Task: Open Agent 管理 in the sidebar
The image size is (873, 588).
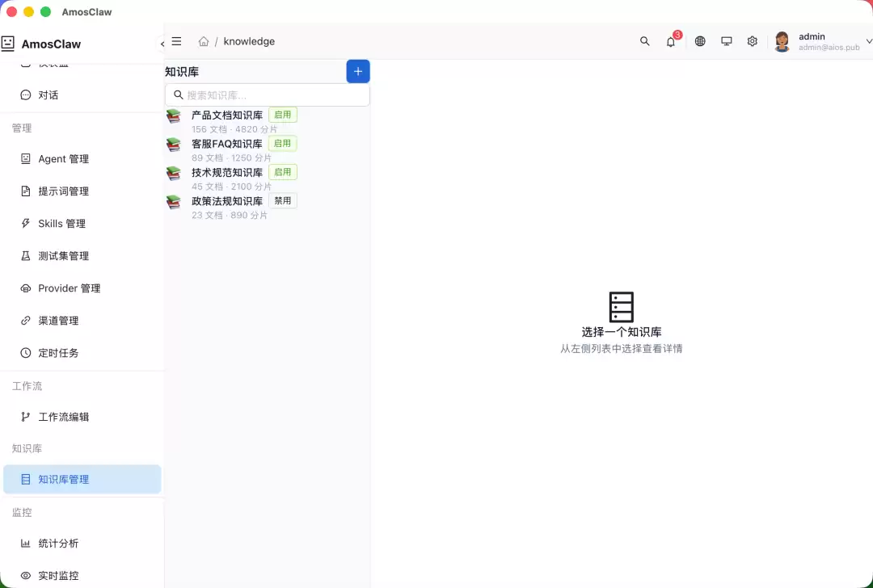Action: [x=82, y=159]
